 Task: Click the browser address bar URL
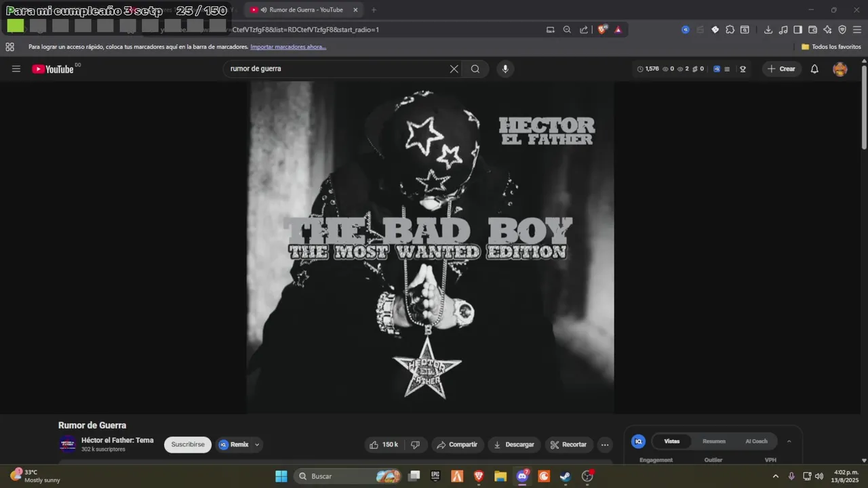[x=305, y=30]
